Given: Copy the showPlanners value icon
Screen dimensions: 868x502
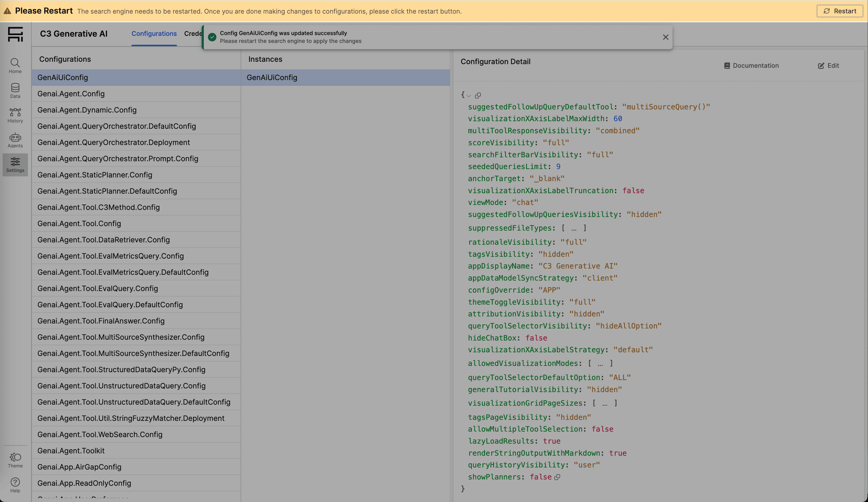Looking at the screenshot, I should pos(557,477).
